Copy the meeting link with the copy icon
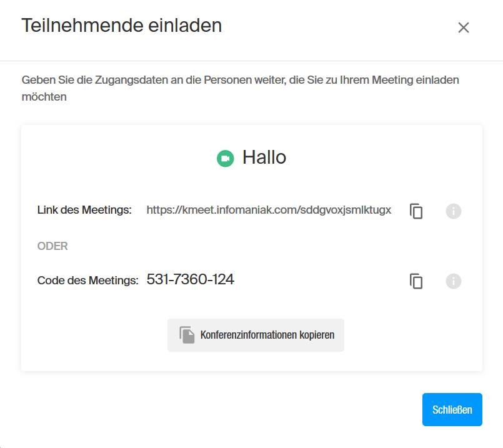The height and width of the screenshot is (448, 503). coord(416,211)
